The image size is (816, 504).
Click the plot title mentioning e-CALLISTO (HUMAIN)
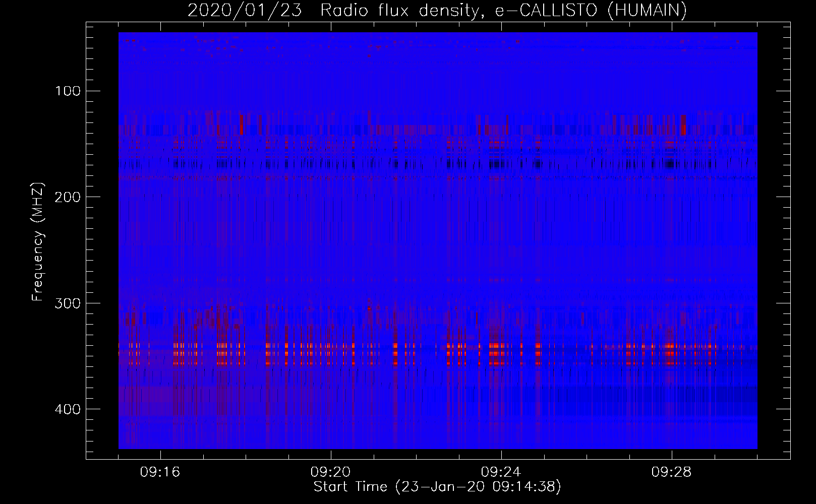click(x=437, y=10)
